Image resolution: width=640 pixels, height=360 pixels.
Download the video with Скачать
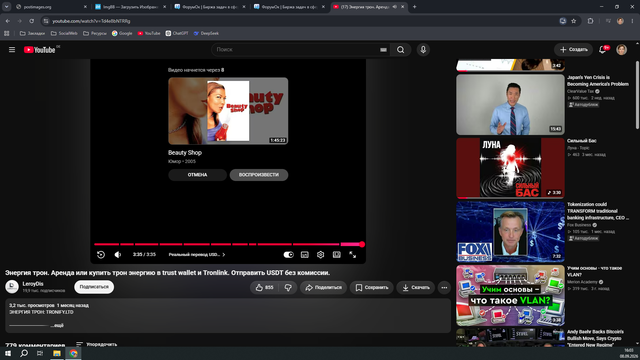click(x=416, y=287)
